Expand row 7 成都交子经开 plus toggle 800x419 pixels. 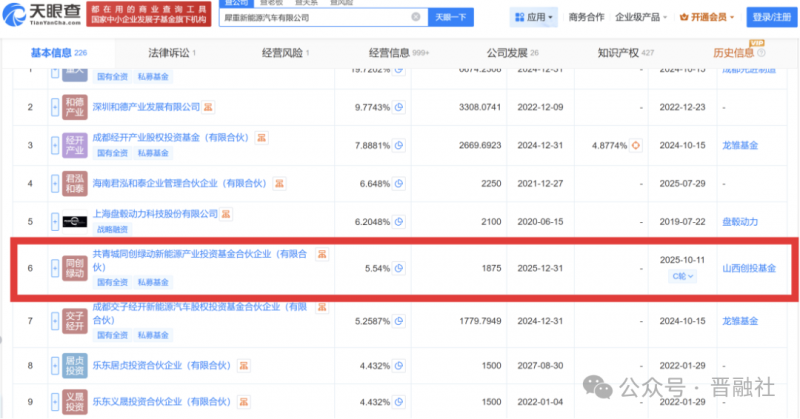point(55,321)
